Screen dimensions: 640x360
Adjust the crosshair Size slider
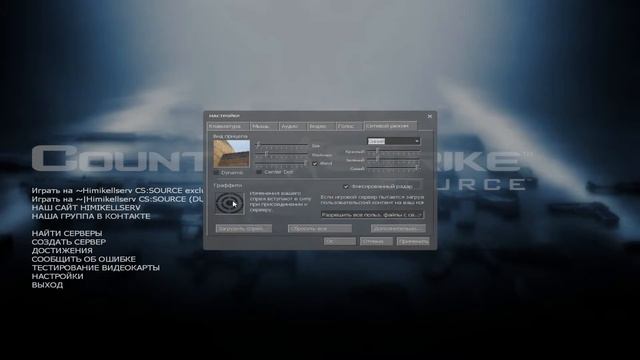pyautogui.click(x=281, y=145)
